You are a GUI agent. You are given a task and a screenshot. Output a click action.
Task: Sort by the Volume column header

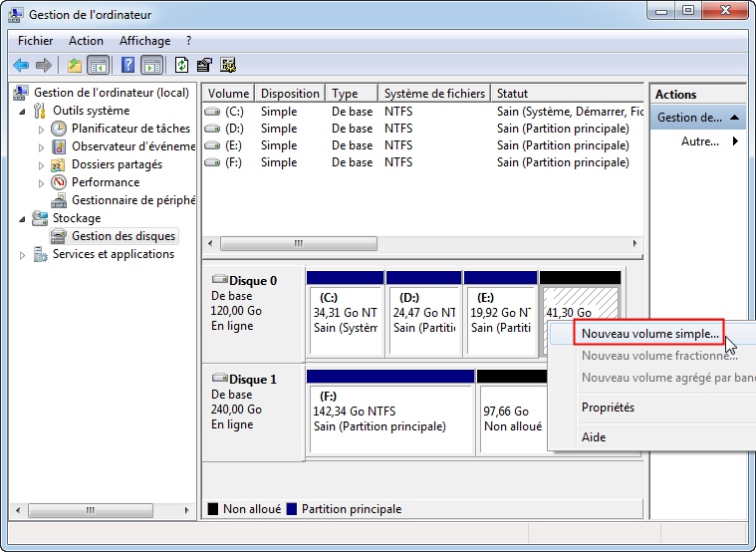tap(228, 93)
